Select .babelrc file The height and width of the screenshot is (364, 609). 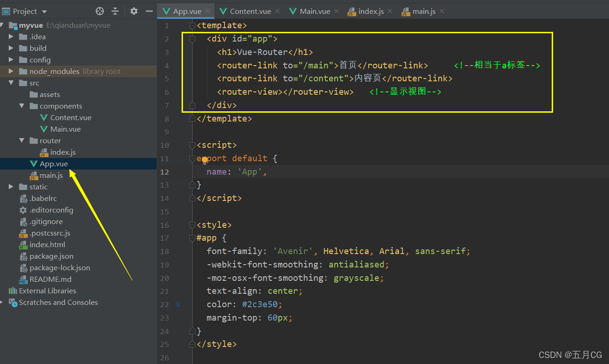pos(43,199)
